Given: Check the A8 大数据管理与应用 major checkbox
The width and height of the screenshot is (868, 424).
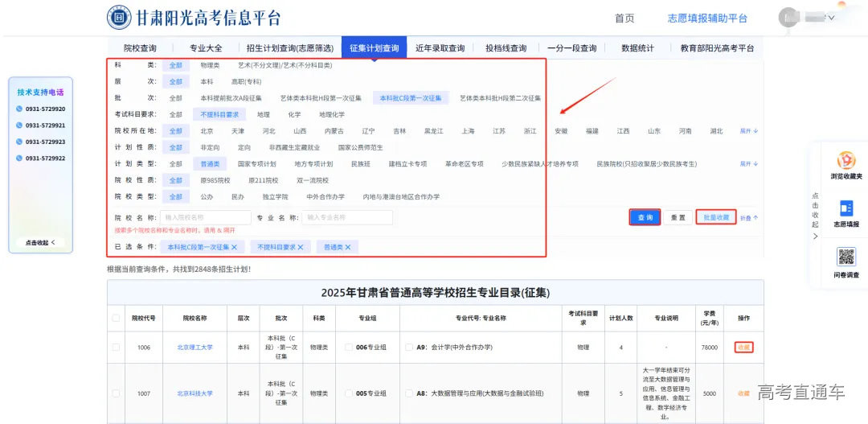Looking at the screenshot, I should (408, 393).
